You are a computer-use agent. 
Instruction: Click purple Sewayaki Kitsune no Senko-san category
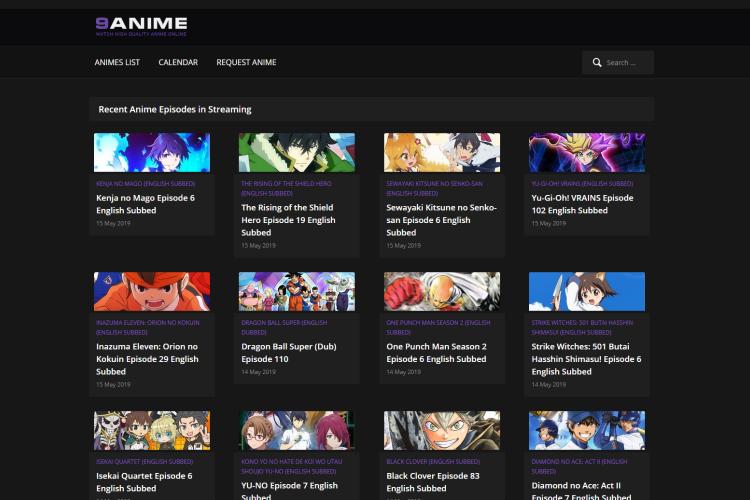434,189
